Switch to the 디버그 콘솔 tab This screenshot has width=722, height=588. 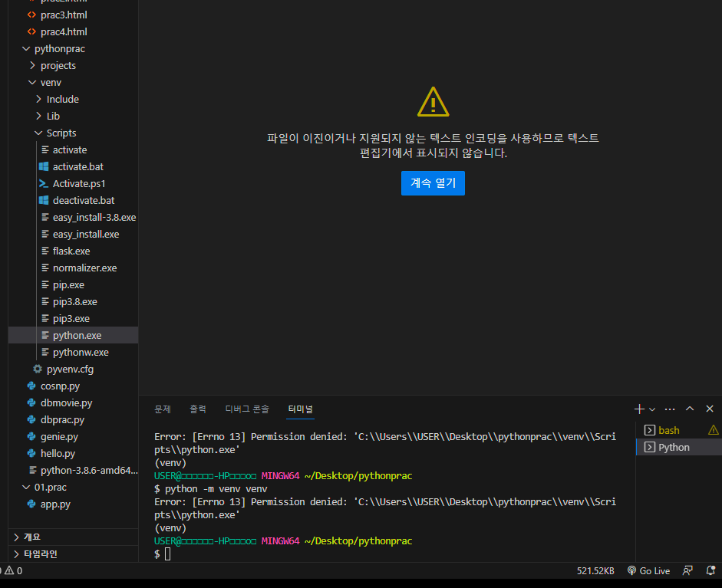[247, 409]
